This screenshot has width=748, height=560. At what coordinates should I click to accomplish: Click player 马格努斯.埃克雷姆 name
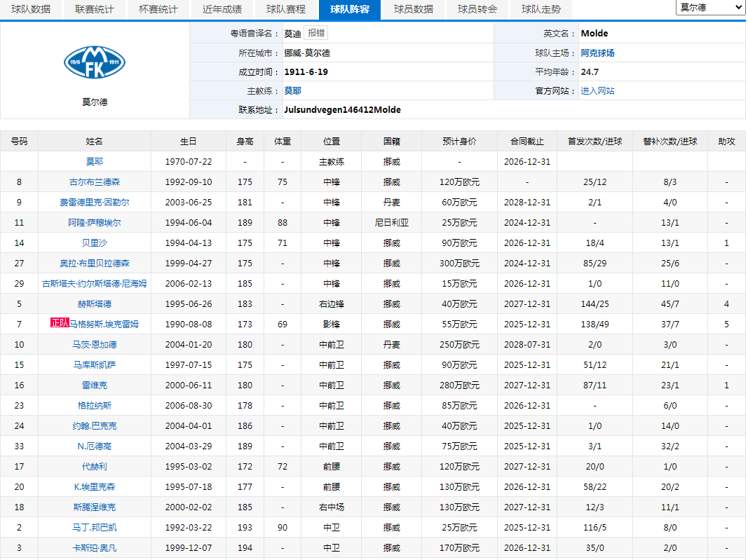click(x=104, y=324)
